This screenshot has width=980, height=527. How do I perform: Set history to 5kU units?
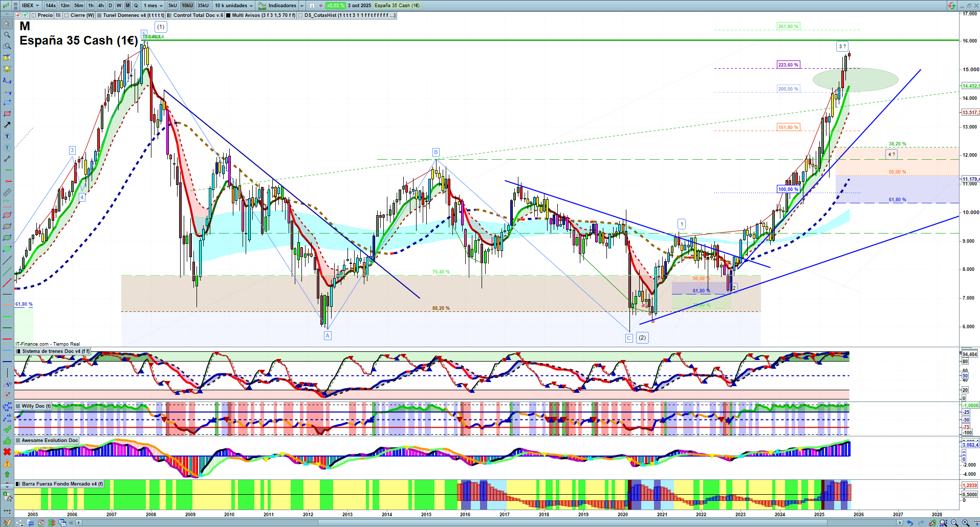172,6
